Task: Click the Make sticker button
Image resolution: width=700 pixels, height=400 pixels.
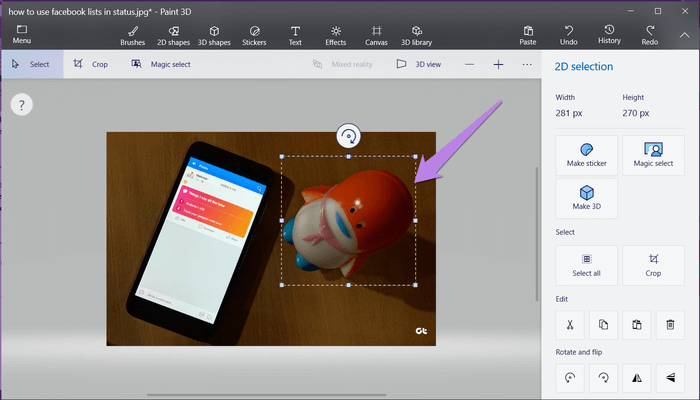Action: click(x=586, y=155)
